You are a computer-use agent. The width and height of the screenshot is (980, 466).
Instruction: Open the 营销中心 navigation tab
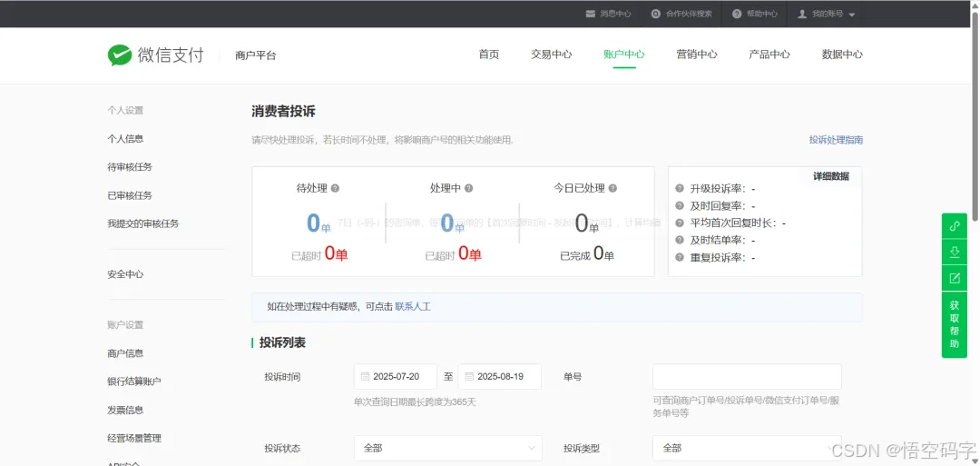tap(696, 55)
